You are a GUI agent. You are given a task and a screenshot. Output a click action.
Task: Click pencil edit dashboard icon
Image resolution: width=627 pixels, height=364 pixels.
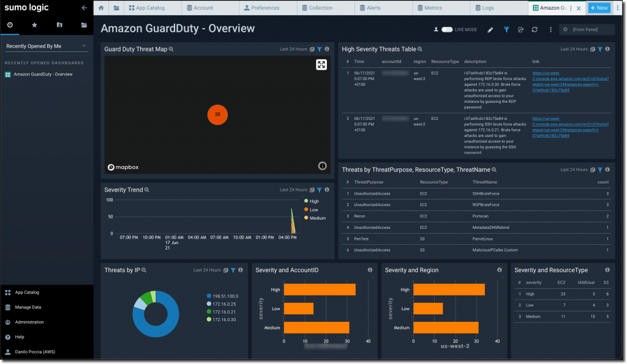click(490, 29)
